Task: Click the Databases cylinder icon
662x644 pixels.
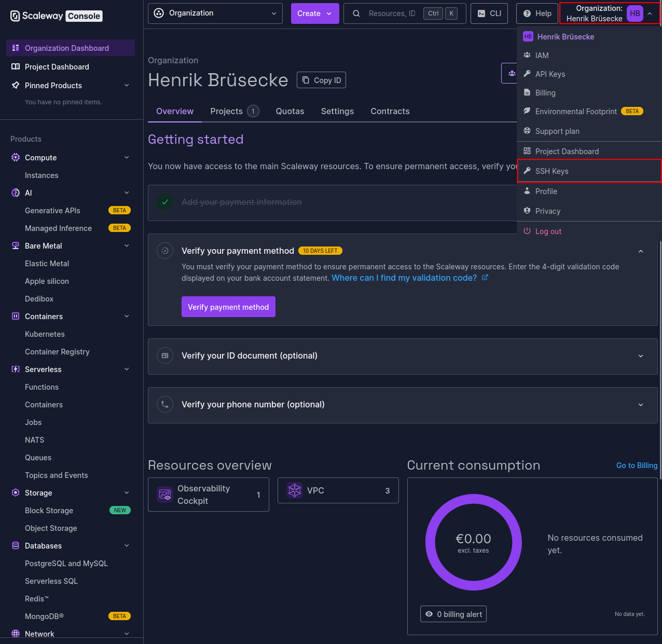Action: point(16,545)
